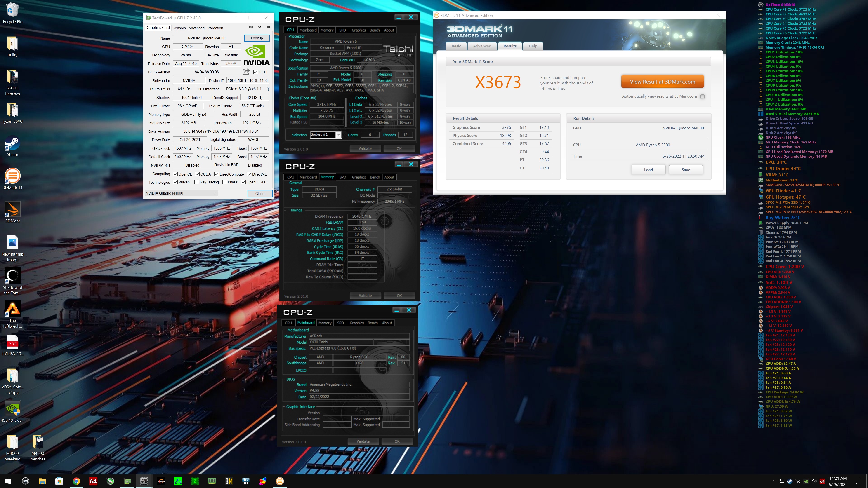The width and height of the screenshot is (868, 488).
Task: Select the 3DMark desktop shortcut
Action: click(x=12, y=213)
